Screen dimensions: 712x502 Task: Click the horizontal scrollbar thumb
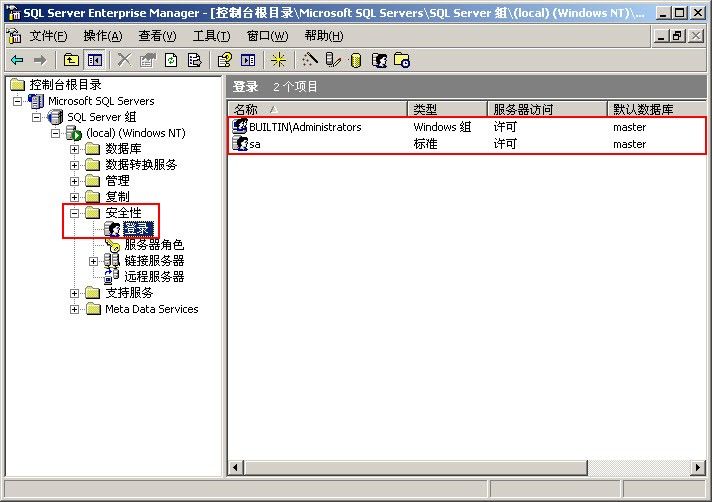pos(416,468)
